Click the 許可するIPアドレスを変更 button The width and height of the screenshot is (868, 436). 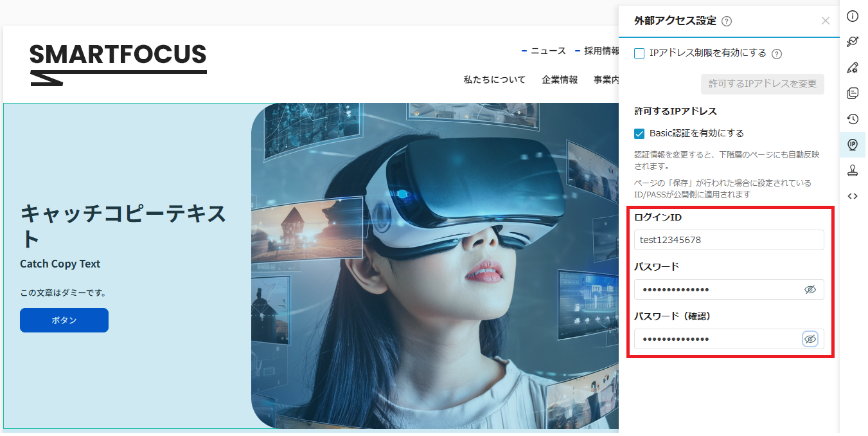point(763,84)
